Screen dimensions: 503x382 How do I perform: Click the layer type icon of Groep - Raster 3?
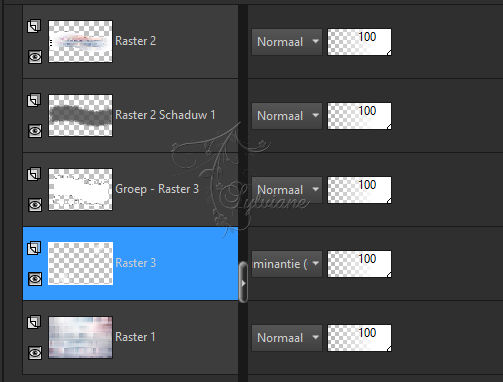click(x=34, y=174)
